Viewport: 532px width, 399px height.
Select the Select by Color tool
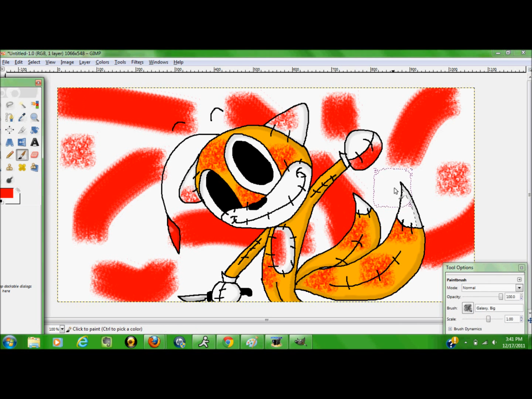pyautogui.click(x=35, y=105)
